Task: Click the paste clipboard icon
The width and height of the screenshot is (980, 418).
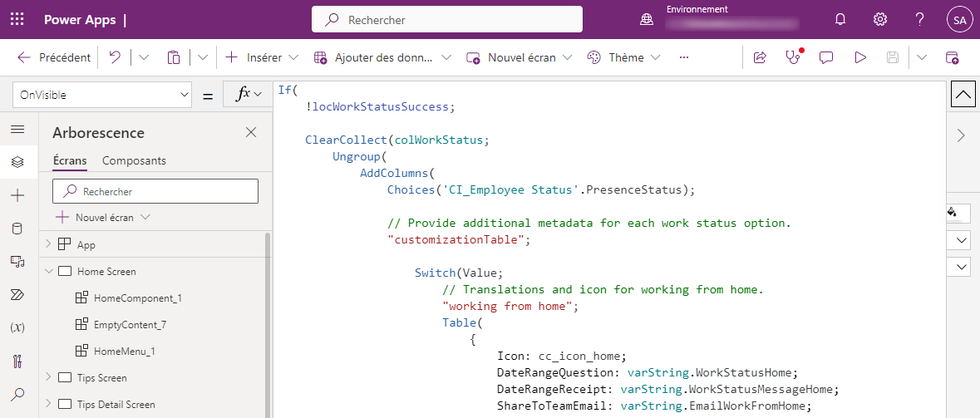Action: tap(174, 57)
